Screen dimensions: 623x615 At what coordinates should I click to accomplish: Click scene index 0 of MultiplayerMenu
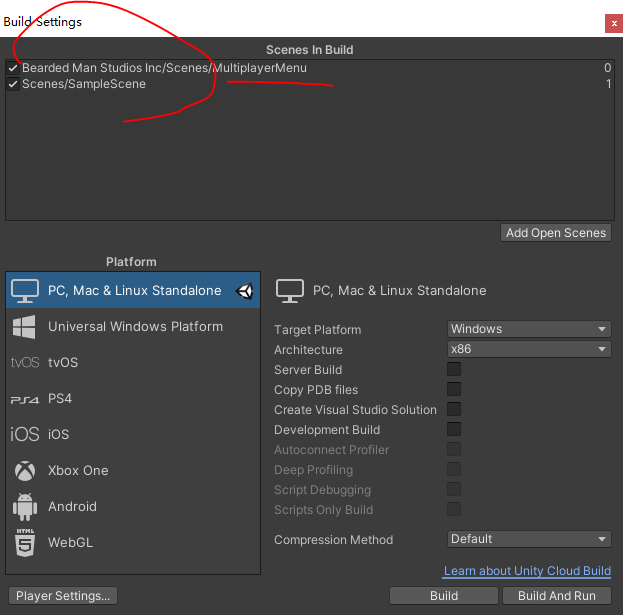tap(608, 68)
